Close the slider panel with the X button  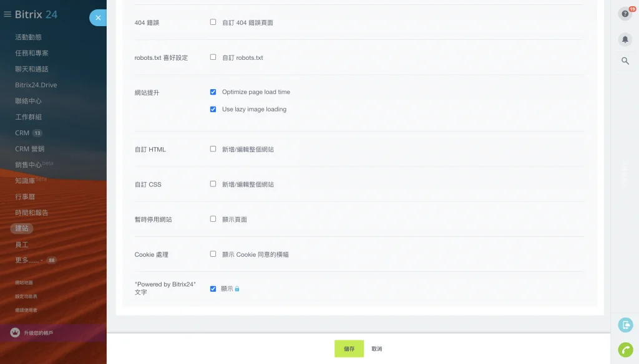(x=99, y=18)
